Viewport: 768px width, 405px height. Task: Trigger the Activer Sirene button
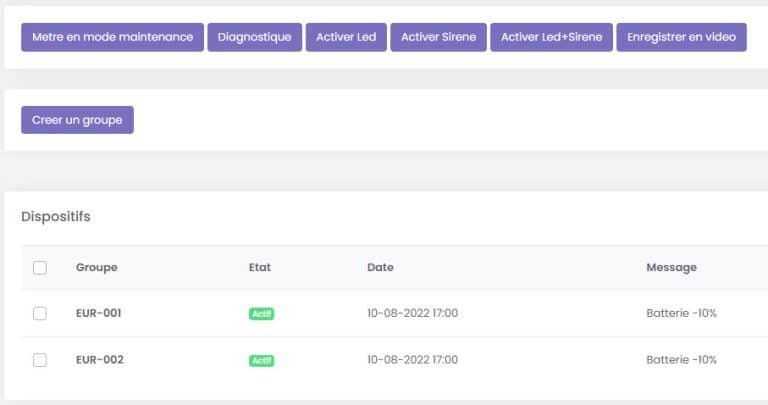[438, 37]
